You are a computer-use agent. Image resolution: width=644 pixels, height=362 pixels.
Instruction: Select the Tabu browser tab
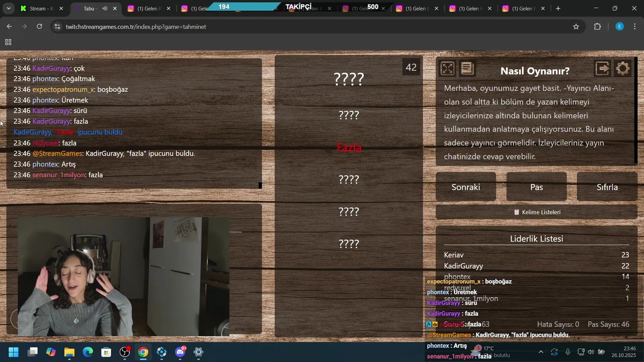[x=95, y=9]
